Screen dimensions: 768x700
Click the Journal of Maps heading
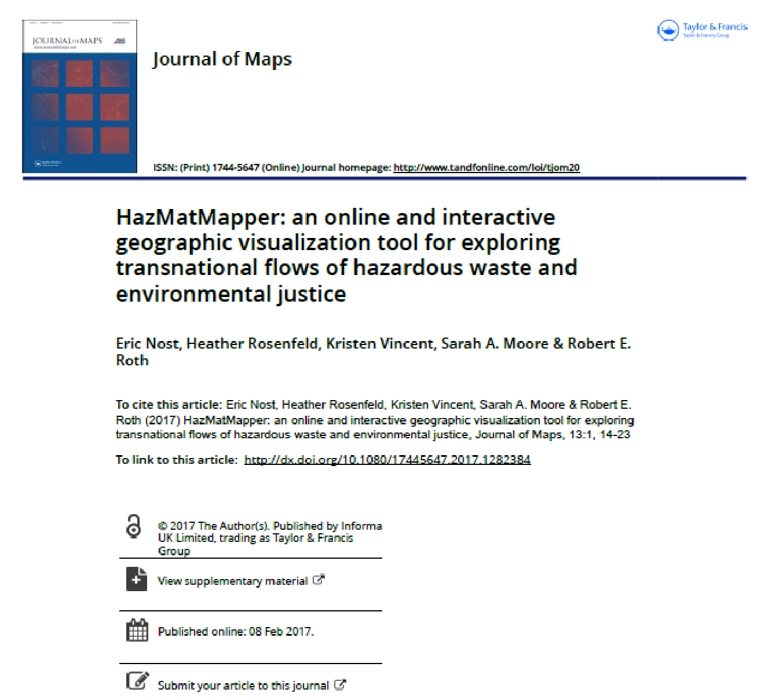222,59
